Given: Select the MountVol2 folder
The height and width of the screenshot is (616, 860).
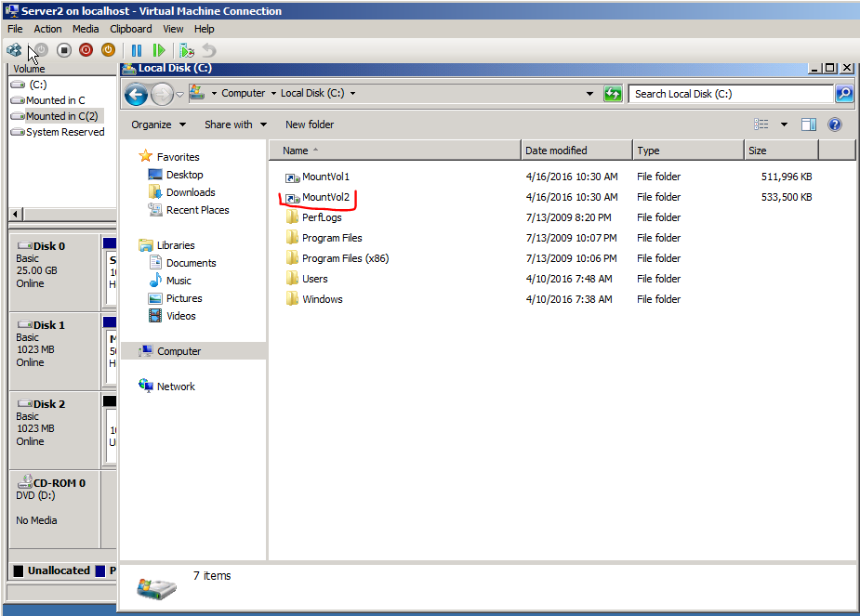Looking at the screenshot, I should [325, 197].
